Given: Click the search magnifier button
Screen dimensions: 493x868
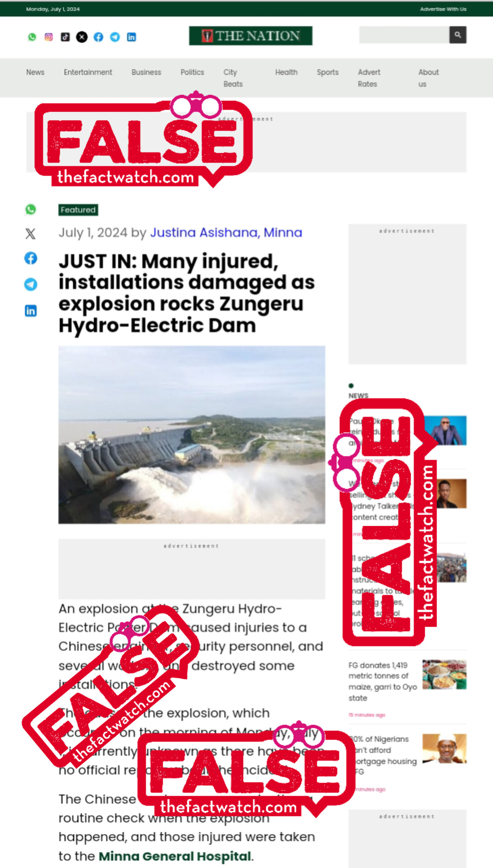Looking at the screenshot, I should coord(458,35).
